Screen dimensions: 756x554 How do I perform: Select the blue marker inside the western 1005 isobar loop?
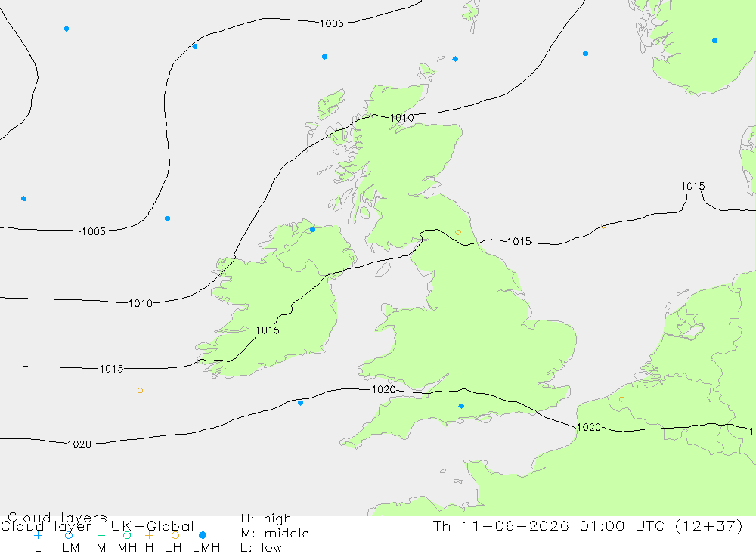pyautogui.click(x=167, y=219)
